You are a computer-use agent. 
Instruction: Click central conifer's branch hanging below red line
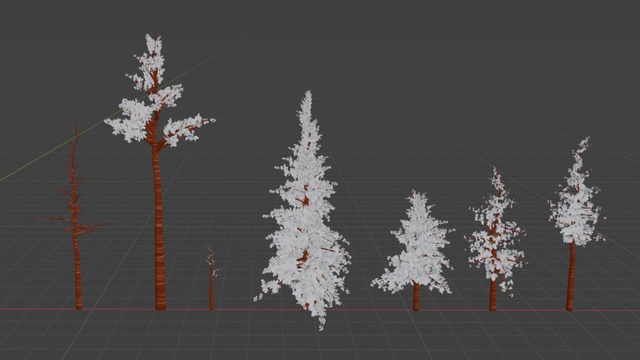(x=321, y=320)
